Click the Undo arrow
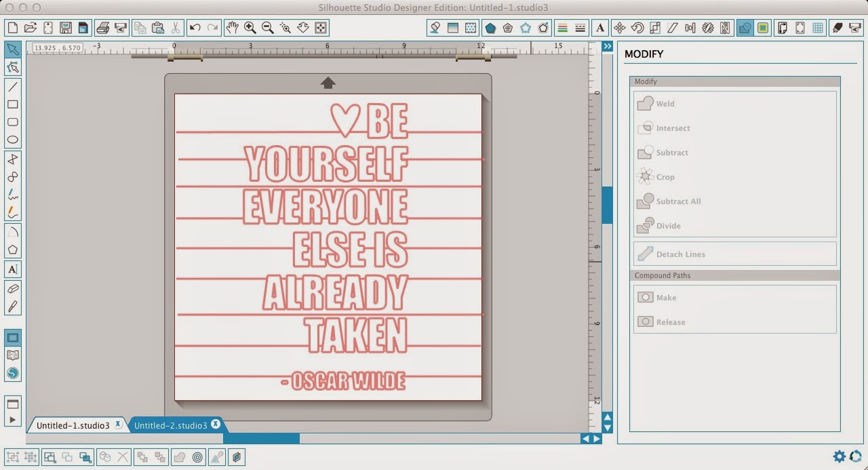 click(195, 28)
